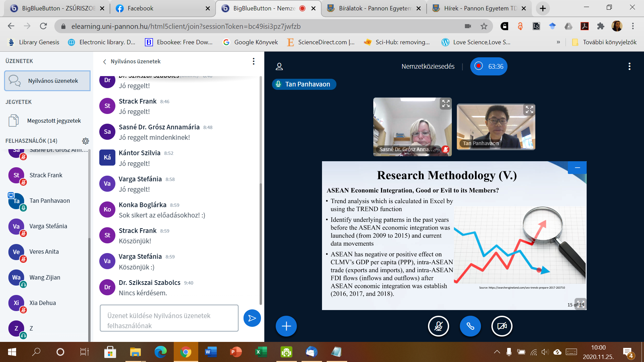Make presentation slide fullscreen

580,303
